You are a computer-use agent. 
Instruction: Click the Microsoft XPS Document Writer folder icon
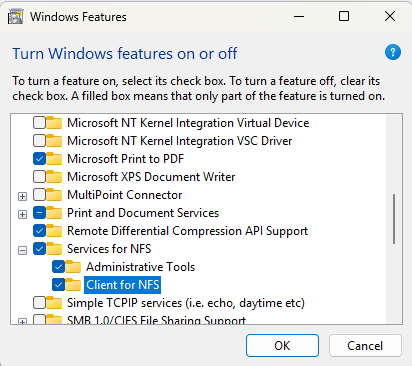point(54,177)
